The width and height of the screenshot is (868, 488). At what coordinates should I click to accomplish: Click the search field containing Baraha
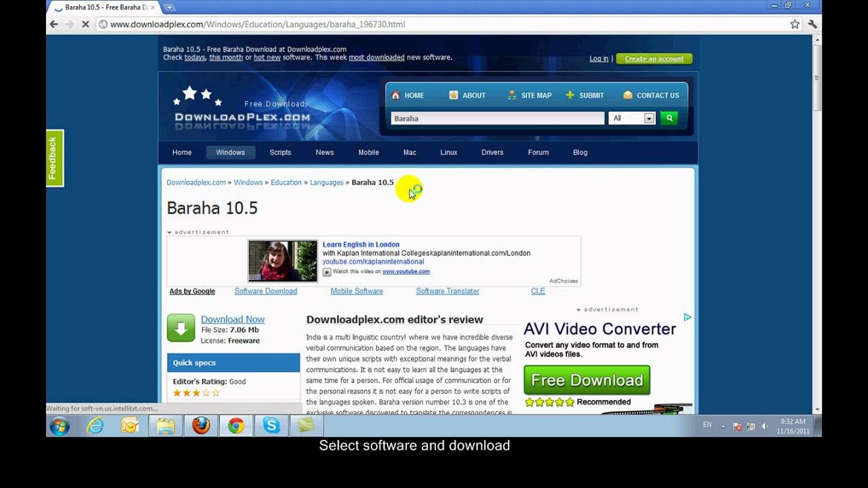[498, 118]
